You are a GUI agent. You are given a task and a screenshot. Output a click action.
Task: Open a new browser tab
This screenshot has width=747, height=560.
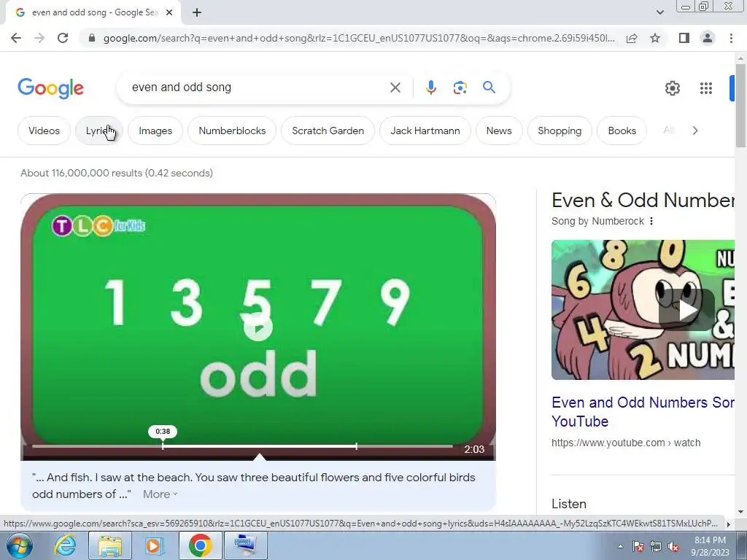point(197,12)
